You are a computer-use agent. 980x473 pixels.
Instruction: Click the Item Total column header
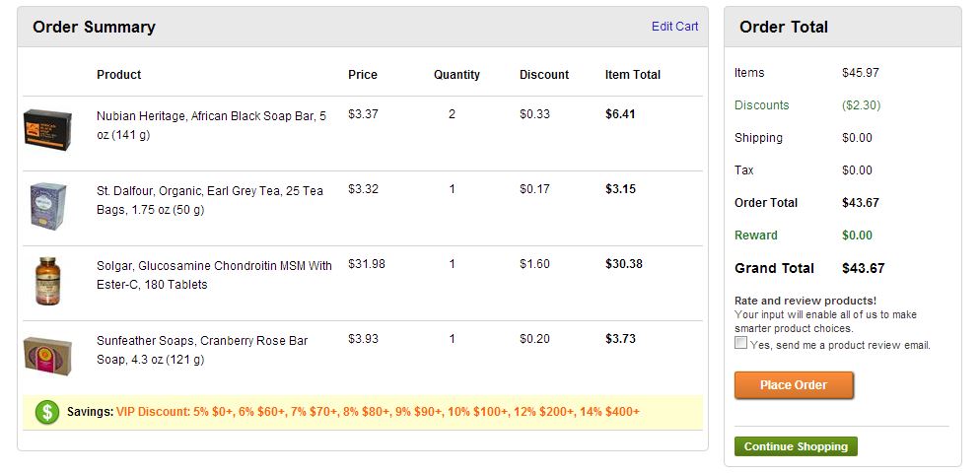point(632,75)
